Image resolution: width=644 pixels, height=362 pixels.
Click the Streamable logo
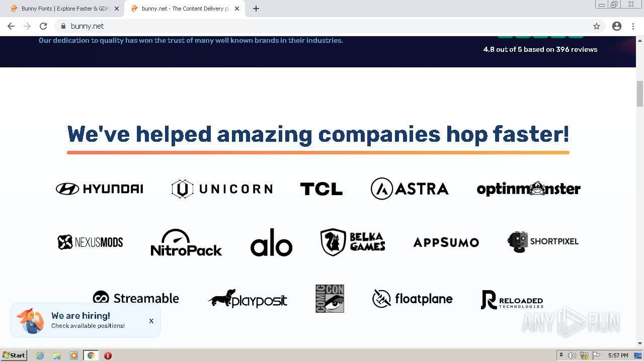[x=136, y=298]
